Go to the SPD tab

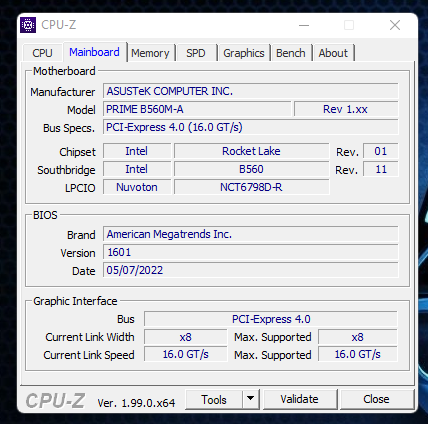[x=196, y=53]
